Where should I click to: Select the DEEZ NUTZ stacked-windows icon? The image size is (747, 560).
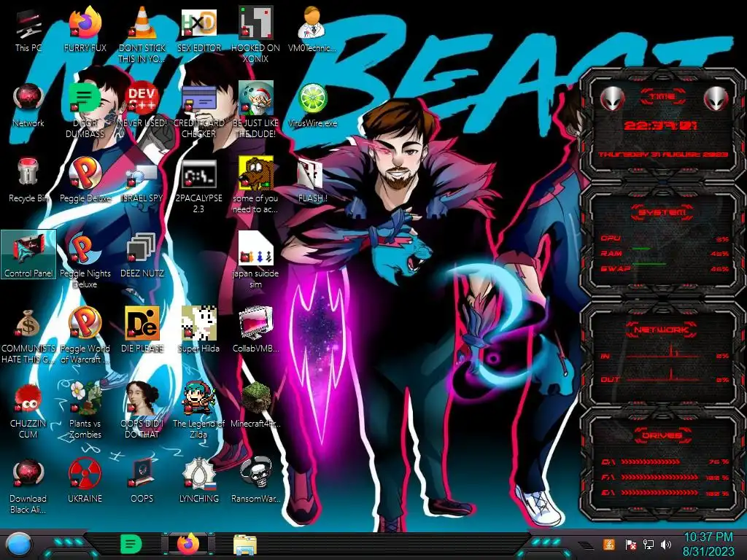[142, 254]
